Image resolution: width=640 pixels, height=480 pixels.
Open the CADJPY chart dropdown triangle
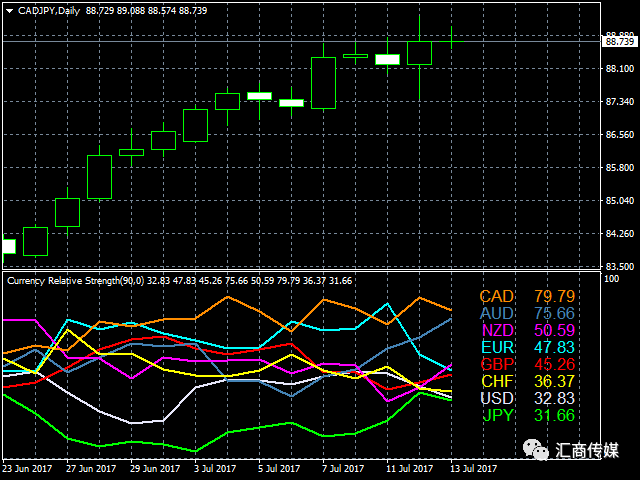coord(10,11)
